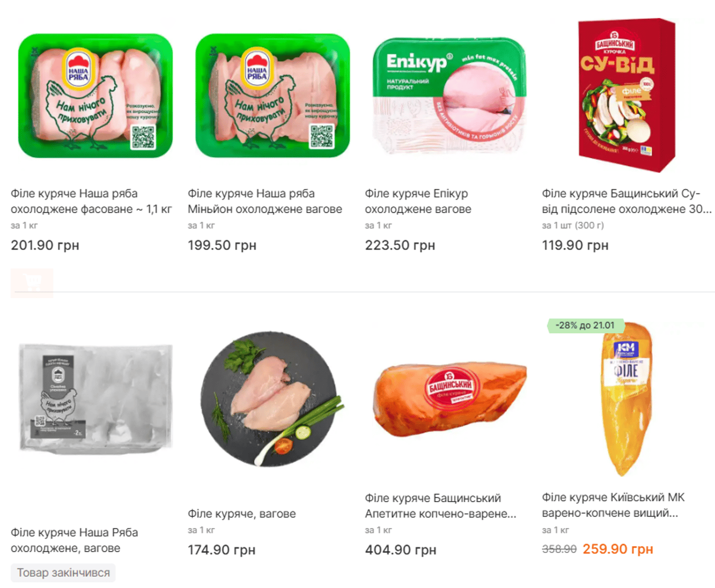Open the Бащинський Су-від red box image
This screenshot has width=715, height=588.
point(627,95)
